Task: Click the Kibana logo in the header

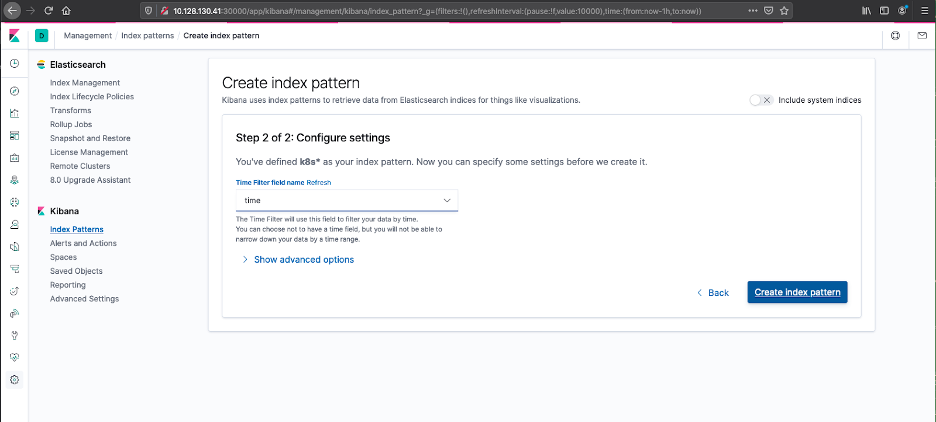Action: (14, 36)
